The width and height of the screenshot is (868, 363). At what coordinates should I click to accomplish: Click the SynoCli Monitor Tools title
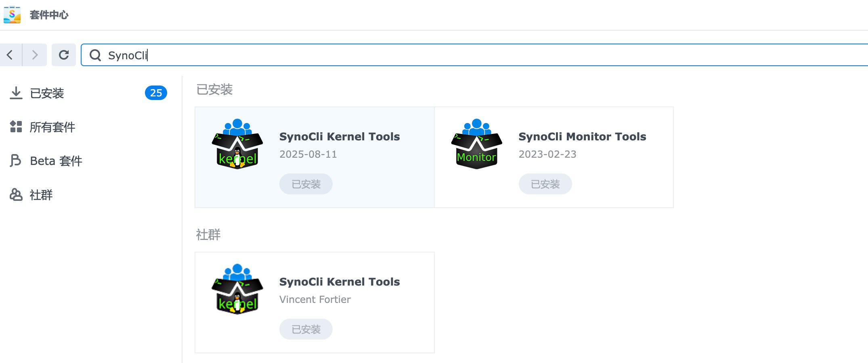tap(582, 137)
